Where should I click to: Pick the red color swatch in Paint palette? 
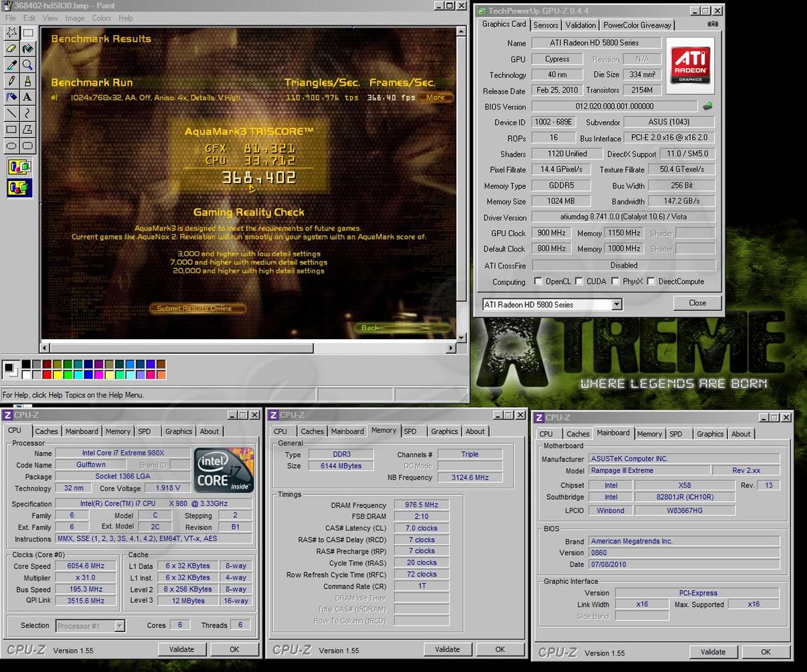coord(47,374)
